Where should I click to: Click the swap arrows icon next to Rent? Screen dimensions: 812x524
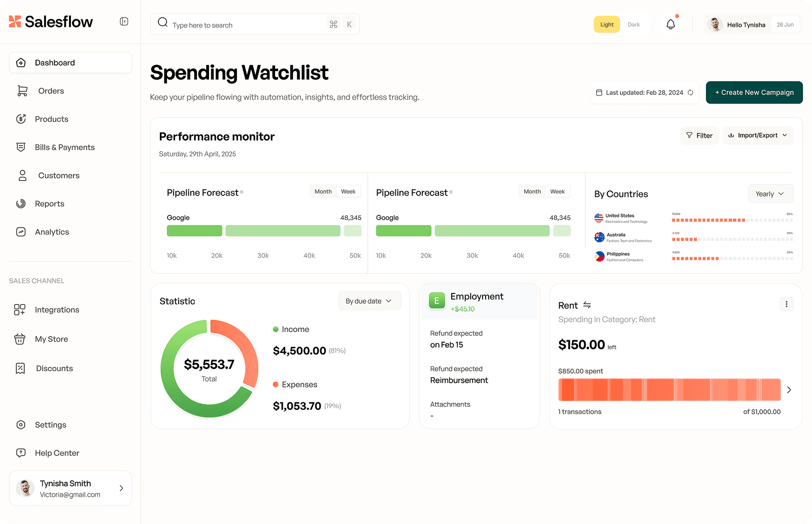[587, 305]
